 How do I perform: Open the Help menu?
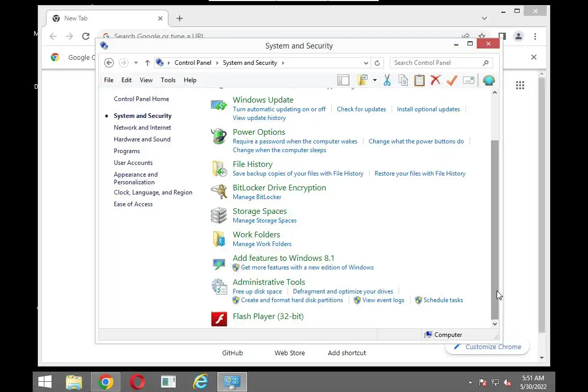(x=190, y=80)
